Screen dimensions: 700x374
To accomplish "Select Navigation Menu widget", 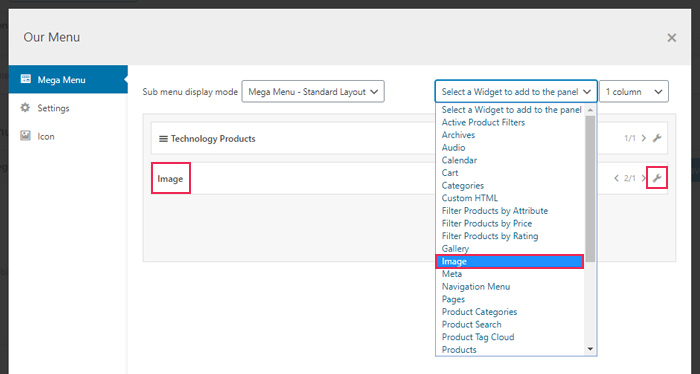I will [511, 287].
